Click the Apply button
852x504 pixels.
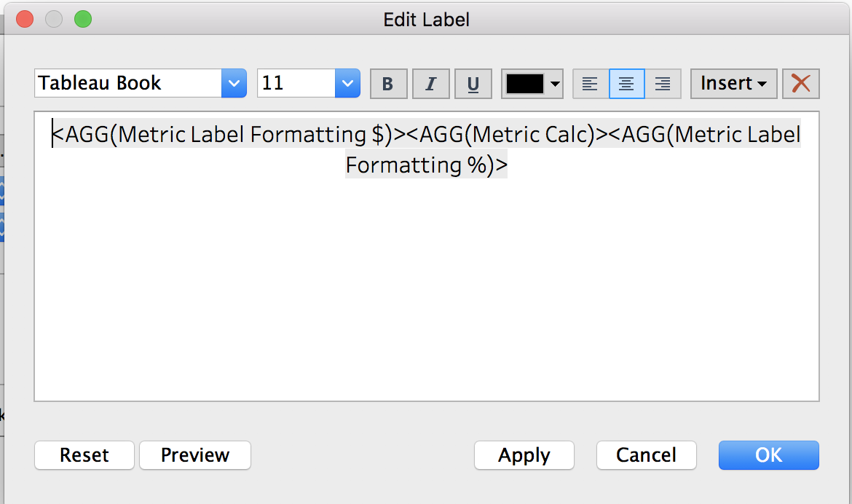click(524, 455)
